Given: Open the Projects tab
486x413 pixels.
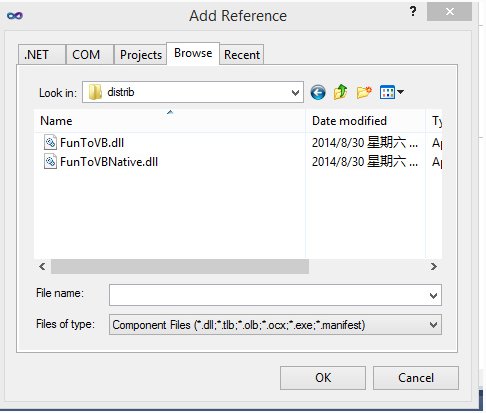Looking at the screenshot, I should pos(140,54).
